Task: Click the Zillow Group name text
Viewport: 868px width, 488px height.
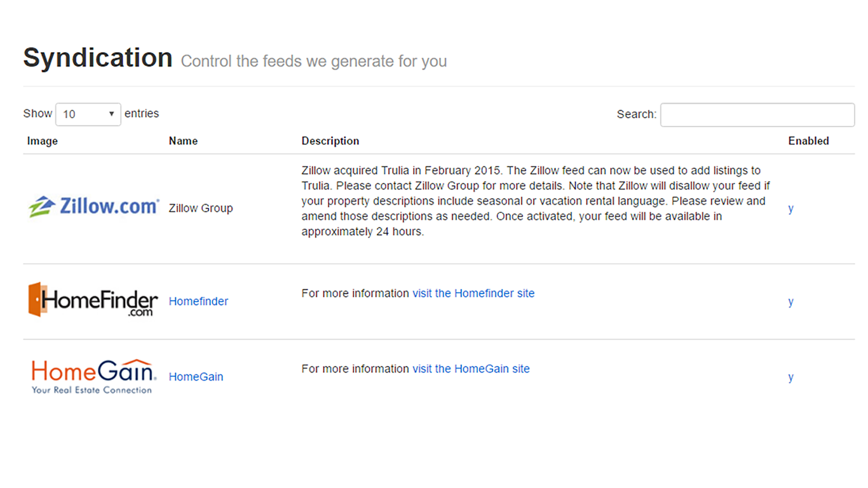Action: (x=201, y=208)
